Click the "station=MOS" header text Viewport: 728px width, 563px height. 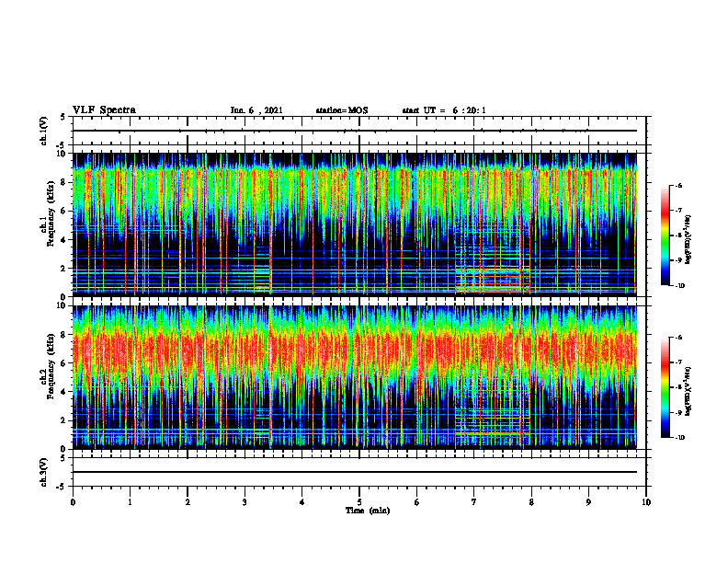pyautogui.click(x=342, y=110)
